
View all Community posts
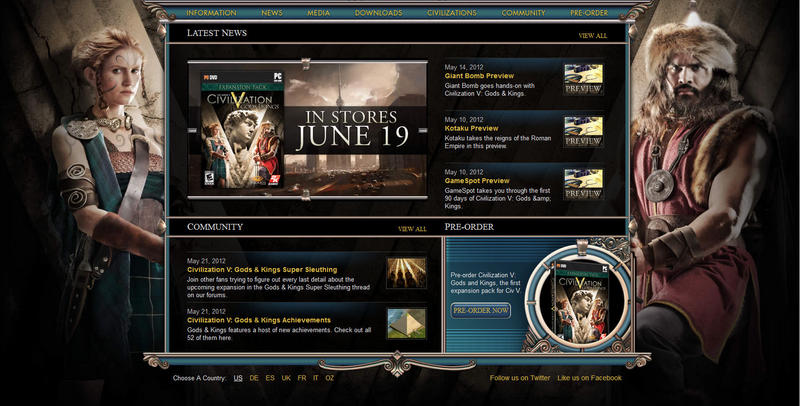pyautogui.click(x=412, y=229)
